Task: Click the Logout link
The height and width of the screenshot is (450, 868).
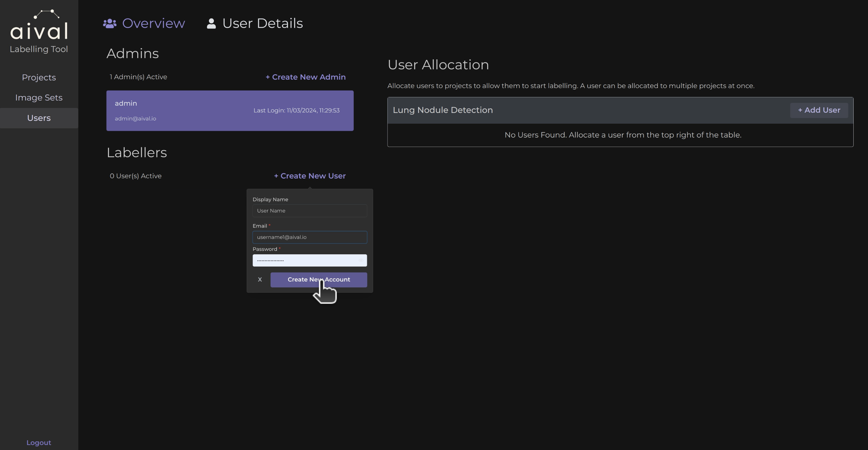Action: click(x=39, y=443)
